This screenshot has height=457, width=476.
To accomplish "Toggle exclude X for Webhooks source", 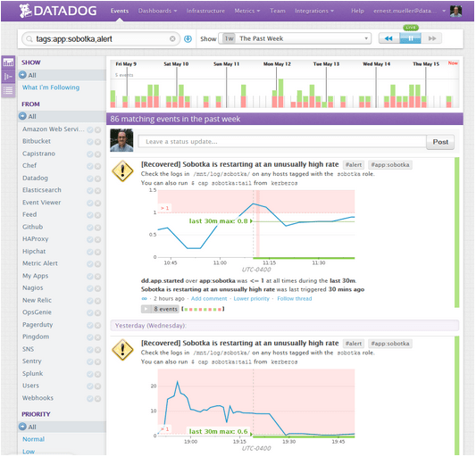I will pos(97,398).
